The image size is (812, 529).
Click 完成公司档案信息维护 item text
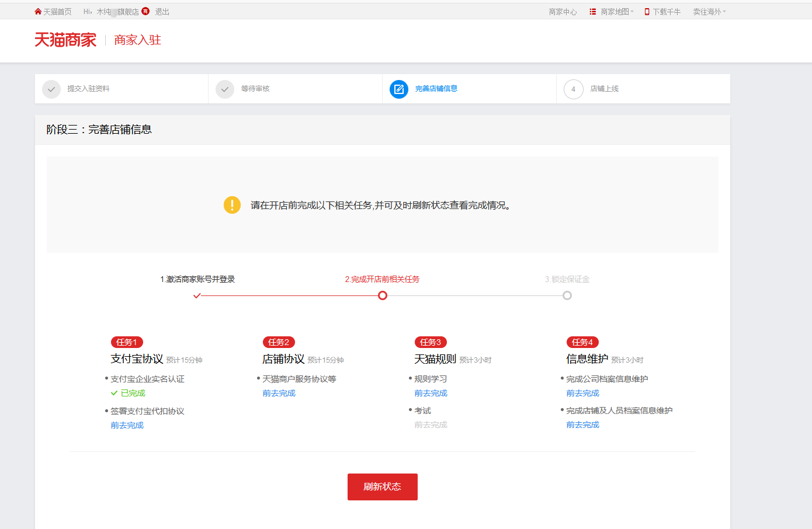[607, 379]
